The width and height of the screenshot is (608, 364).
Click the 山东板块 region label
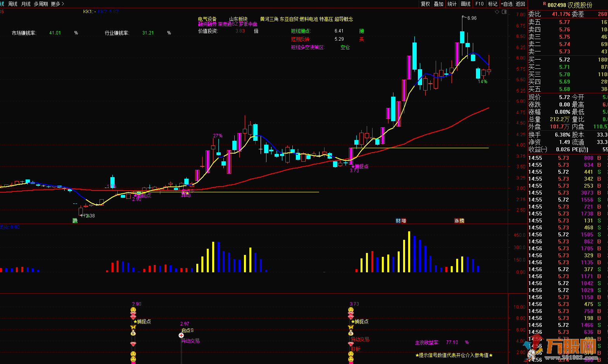point(238,19)
